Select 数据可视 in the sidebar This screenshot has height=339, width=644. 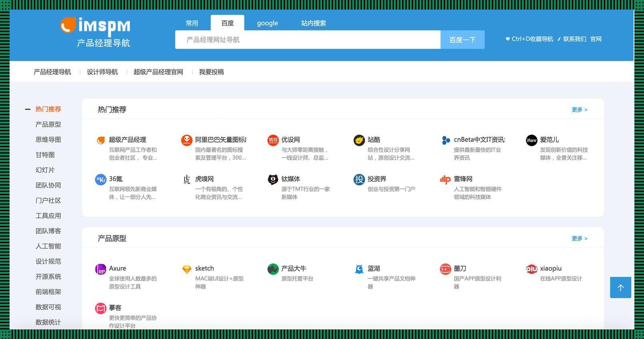[x=48, y=307]
